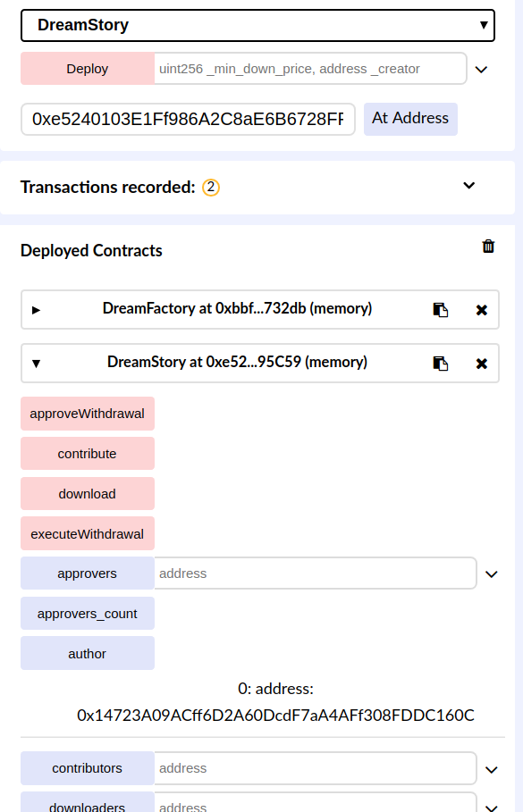523x812 pixels.
Task: Delete all deployed contracts with trash icon
Action: [x=488, y=246]
